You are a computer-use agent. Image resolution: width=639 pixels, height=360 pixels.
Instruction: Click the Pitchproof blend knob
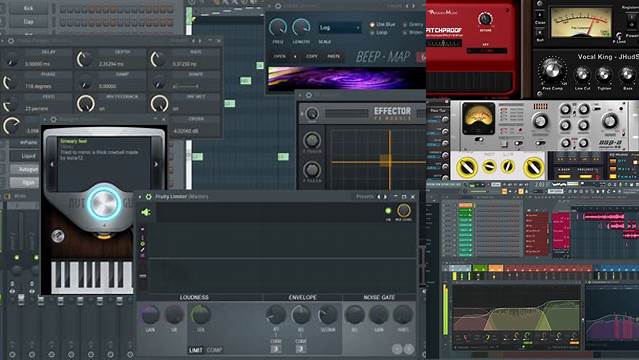(x=485, y=19)
